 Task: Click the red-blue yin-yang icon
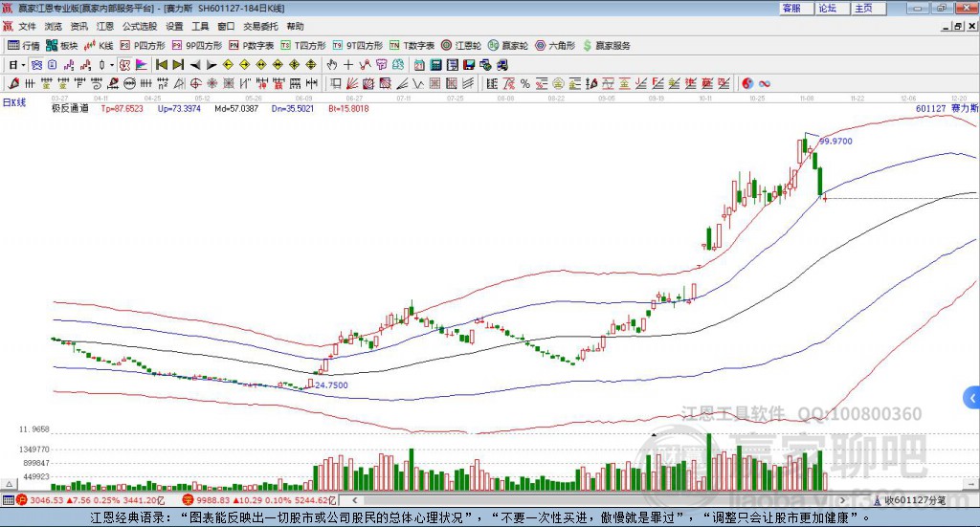747,83
